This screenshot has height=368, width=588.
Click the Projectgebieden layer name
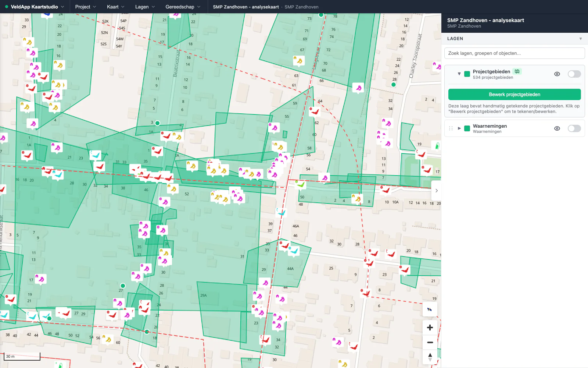coord(491,71)
